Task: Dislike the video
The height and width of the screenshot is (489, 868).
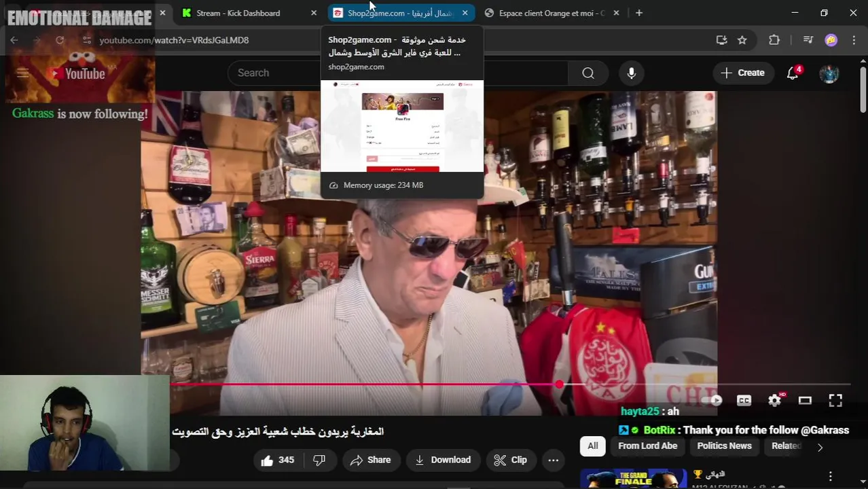Action: click(319, 460)
